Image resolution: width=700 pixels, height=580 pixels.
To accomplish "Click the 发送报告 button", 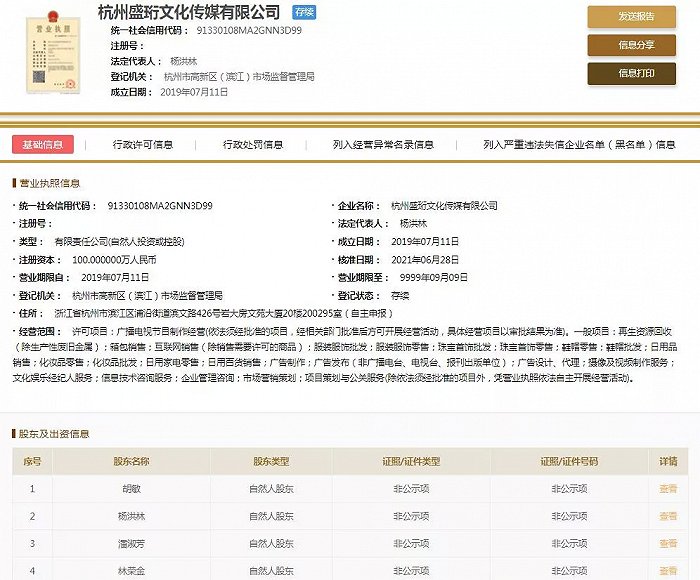I will pyautogui.click(x=631, y=17).
